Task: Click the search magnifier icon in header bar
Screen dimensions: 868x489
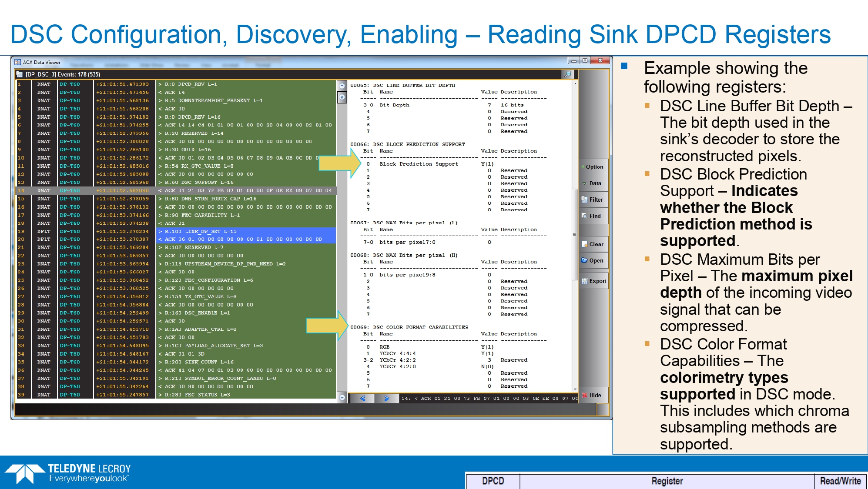Action: coord(567,74)
